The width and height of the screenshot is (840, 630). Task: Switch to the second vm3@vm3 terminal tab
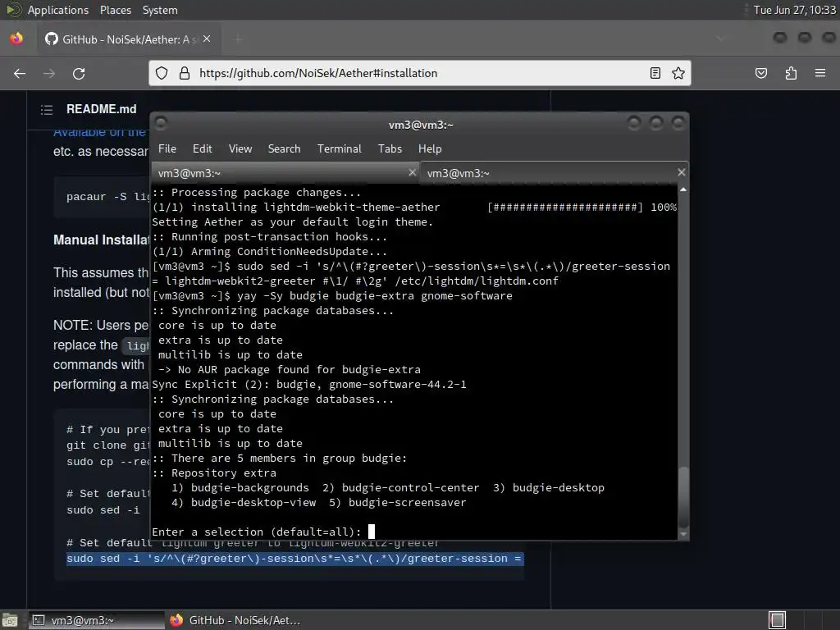[x=554, y=173]
